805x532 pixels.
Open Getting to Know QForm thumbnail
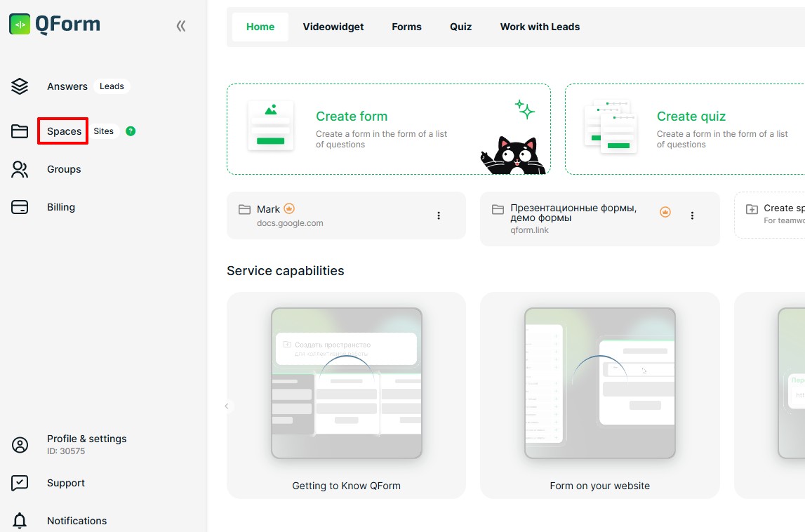click(346, 383)
